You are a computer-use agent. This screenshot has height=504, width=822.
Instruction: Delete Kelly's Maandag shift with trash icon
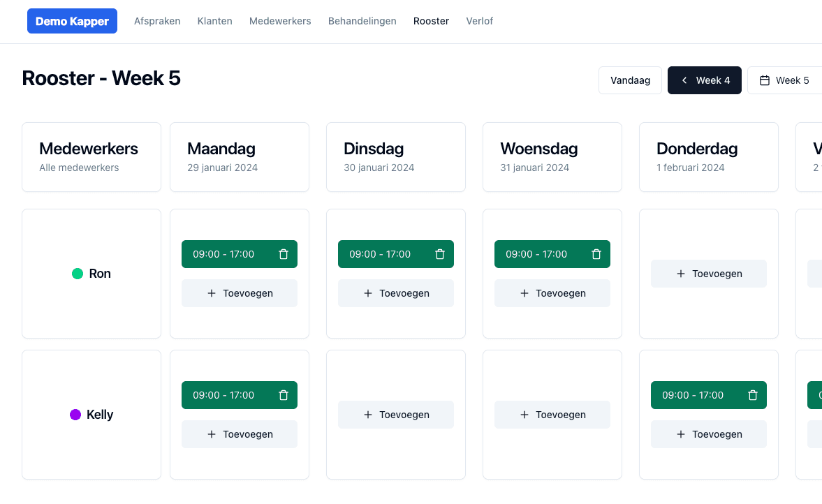[284, 395]
